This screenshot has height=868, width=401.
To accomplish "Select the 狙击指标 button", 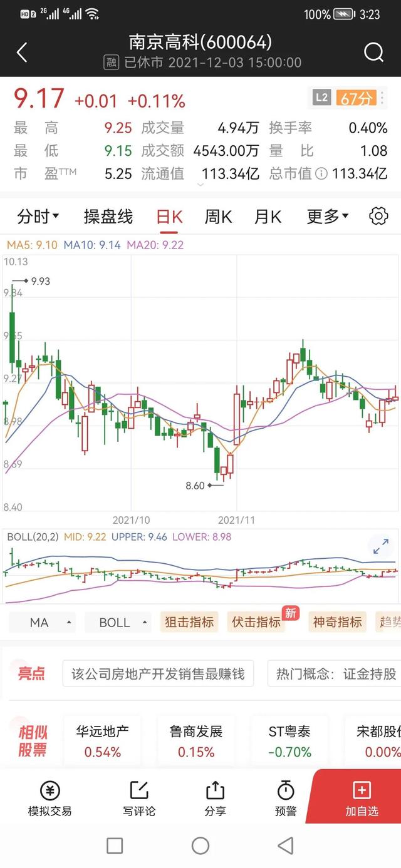I will point(189,622).
